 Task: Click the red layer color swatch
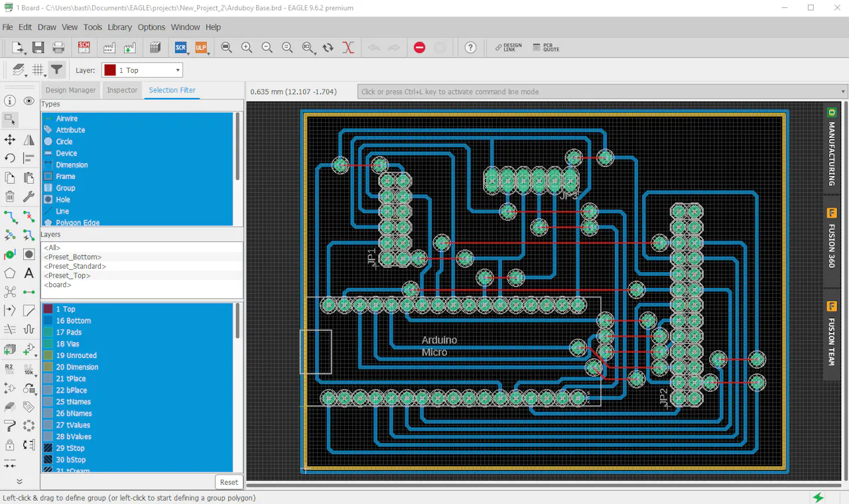click(110, 70)
